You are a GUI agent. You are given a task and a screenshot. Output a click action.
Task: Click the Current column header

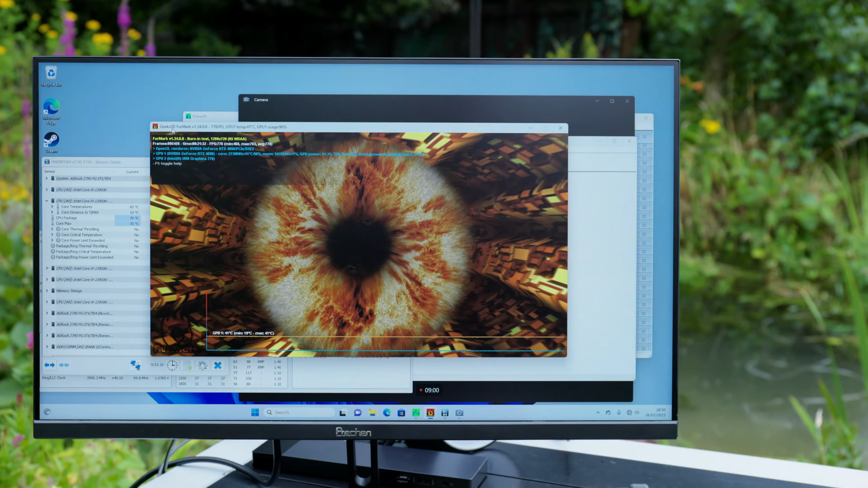(x=132, y=172)
